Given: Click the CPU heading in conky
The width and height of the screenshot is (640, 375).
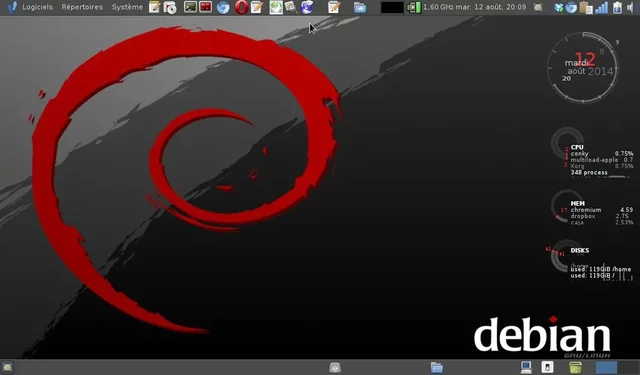Looking at the screenshot, I should pyautogui.click(x=577, y=147).
